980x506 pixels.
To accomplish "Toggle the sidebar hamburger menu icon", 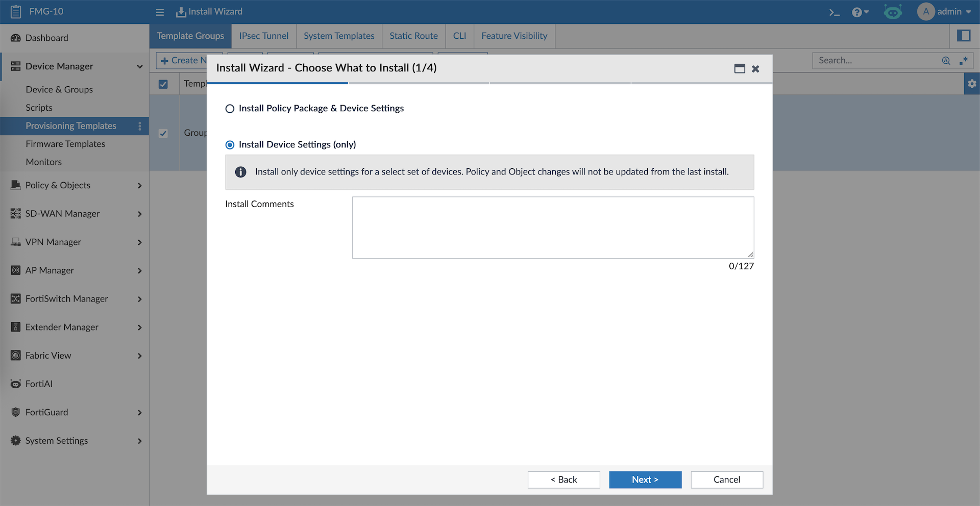I will [x=160, y=12].
